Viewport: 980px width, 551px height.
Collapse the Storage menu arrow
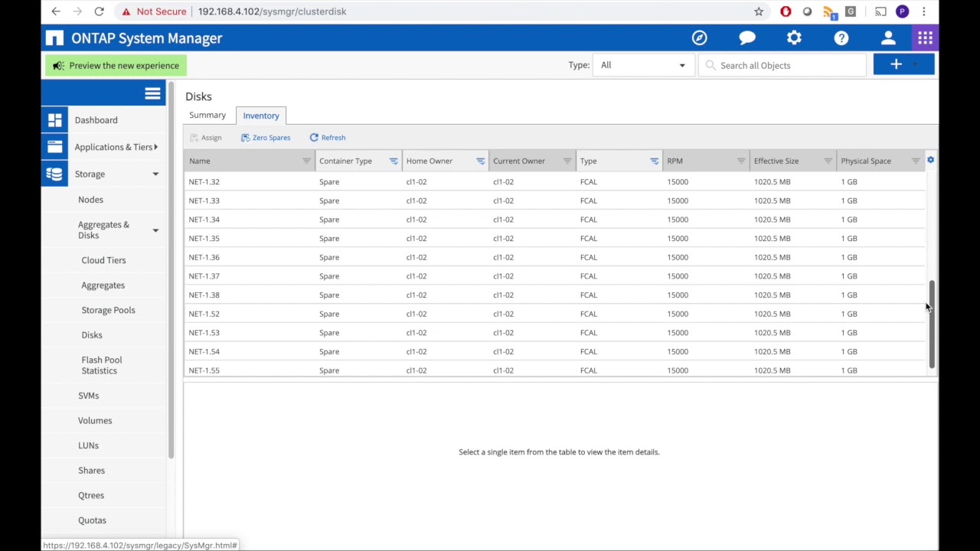(155, 174)
